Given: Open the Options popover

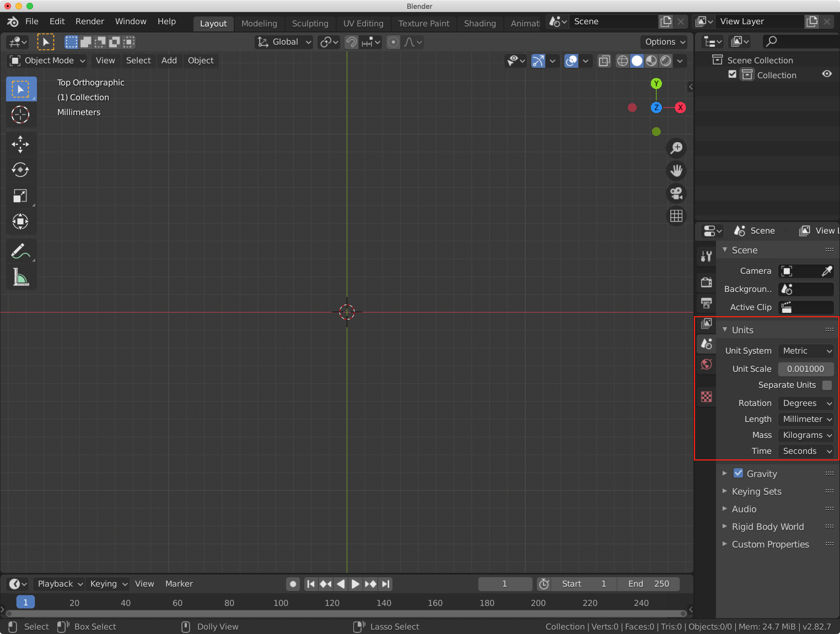Looking at the screenshot, I should [x=664, y=42].
